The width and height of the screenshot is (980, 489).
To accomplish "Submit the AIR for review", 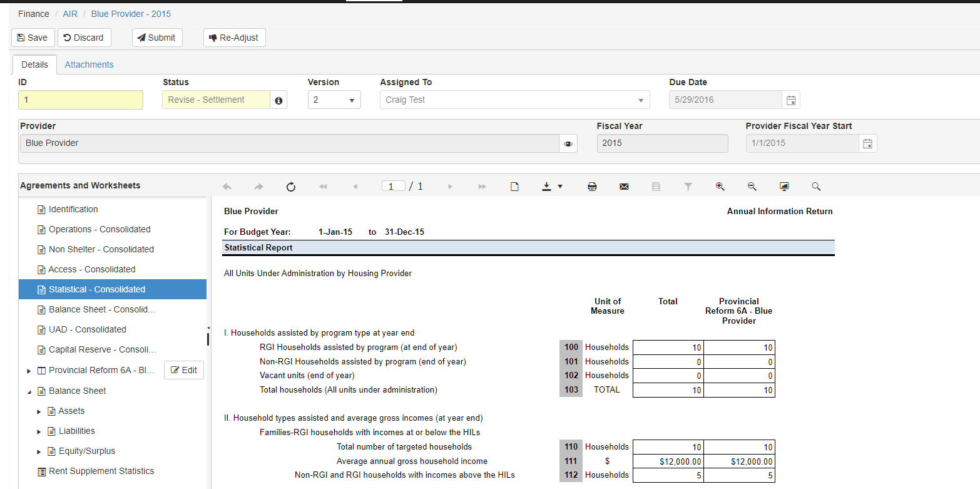I will coord(157,38).
